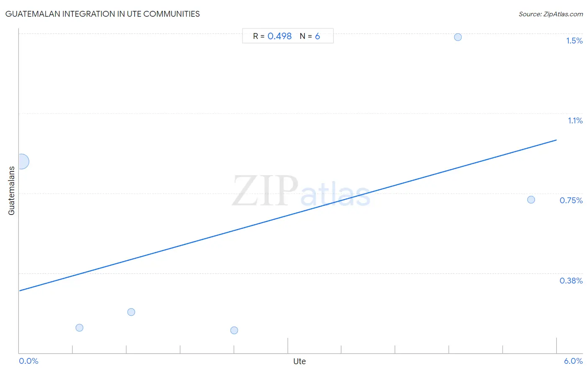Click the data point near 0.75% on the right
This screenshot has height=373, width=588.
531,200
